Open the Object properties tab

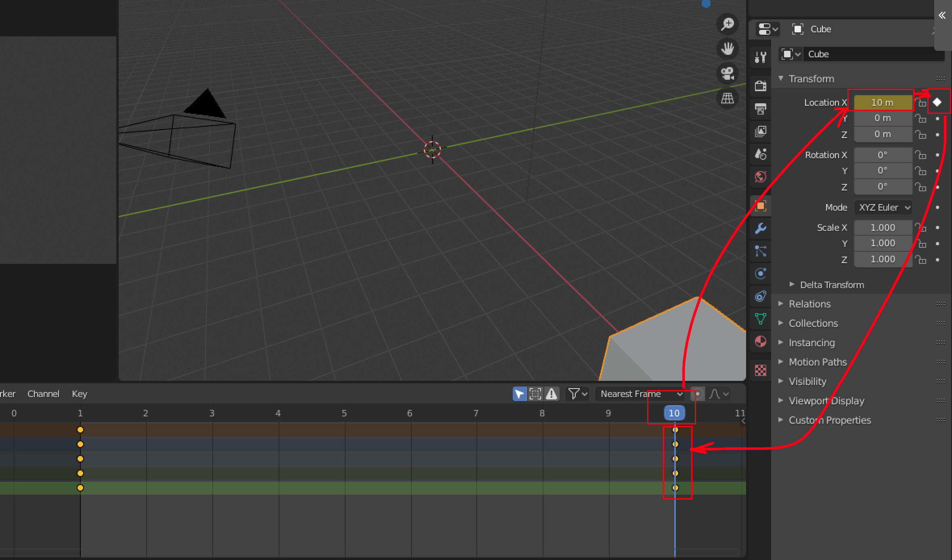[x=761, y=206]
